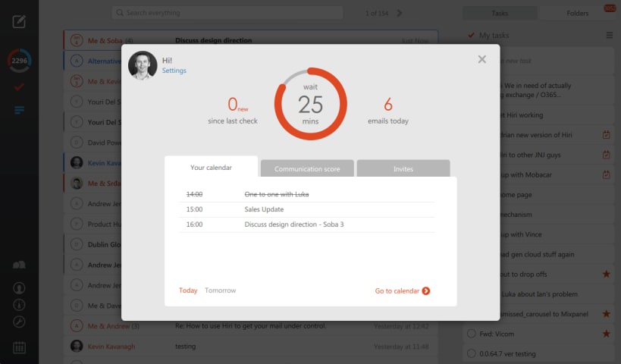The height and width of the screenshot is (364, 621).
Task: Open the 'Dublin Glo' email row
Action: click(93, 244)
